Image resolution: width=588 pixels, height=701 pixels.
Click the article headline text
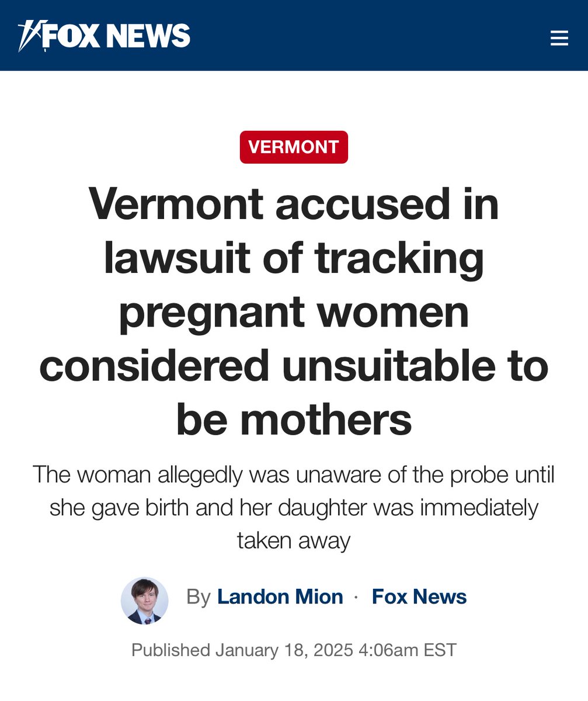294,311
